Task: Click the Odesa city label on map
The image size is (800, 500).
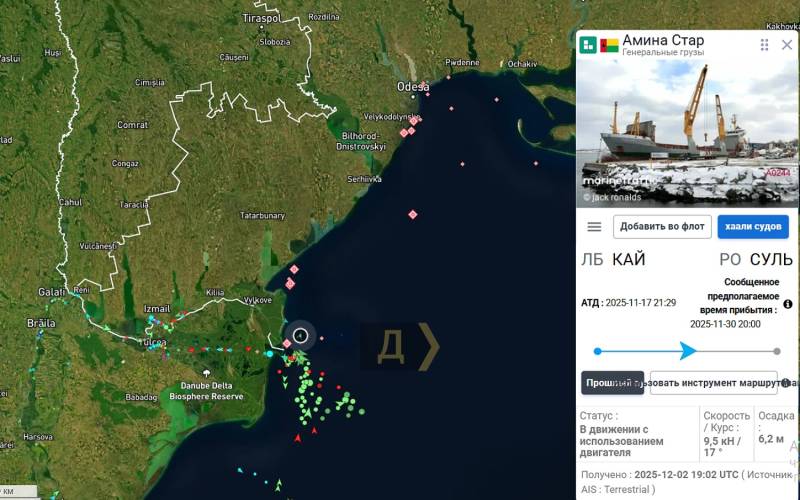Action: pos(413,87)
